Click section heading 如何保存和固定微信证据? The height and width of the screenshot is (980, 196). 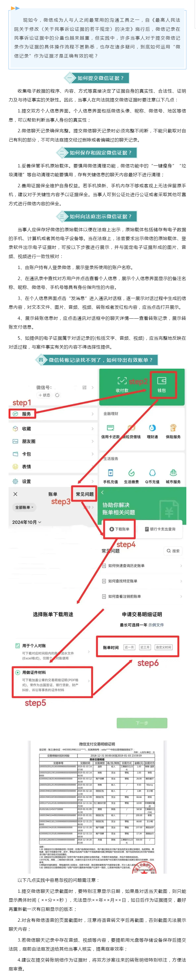click(x=100, y=152)
